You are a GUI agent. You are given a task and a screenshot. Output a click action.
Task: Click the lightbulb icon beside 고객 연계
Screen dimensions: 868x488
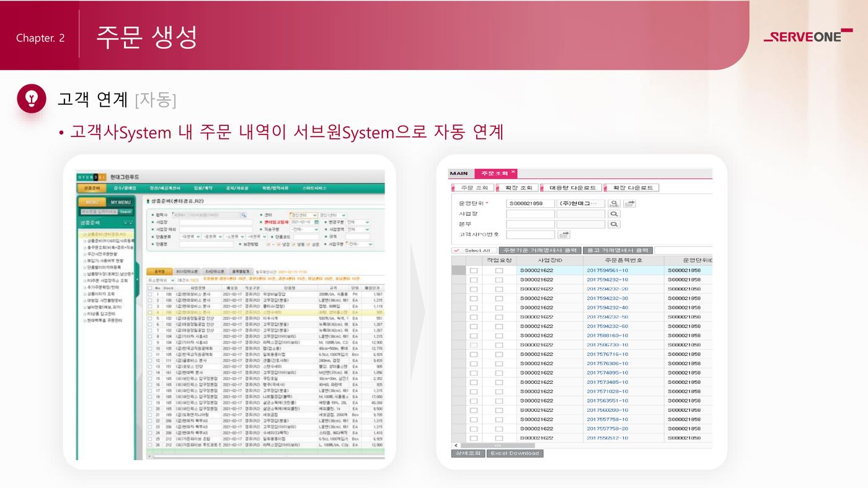pos(32,99)
